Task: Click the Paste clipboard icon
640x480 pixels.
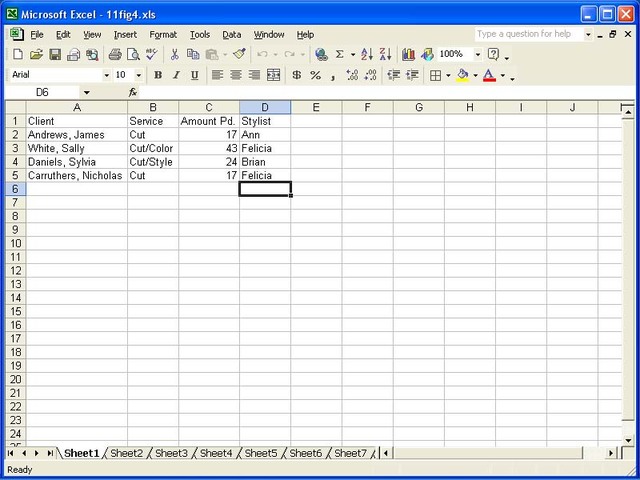Action: [212, 54]
